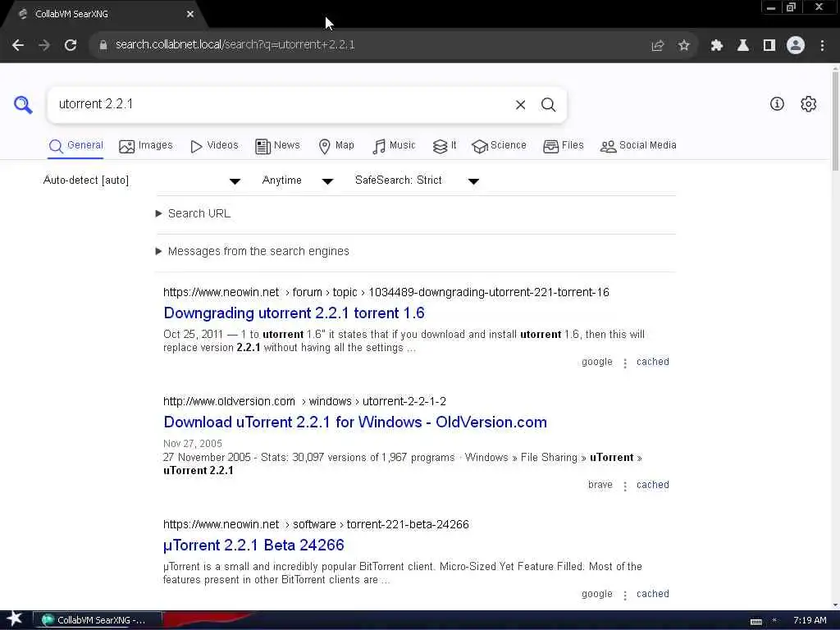Switch to the Social Media tab
840x630 pixels.
(x=638, y=146)
